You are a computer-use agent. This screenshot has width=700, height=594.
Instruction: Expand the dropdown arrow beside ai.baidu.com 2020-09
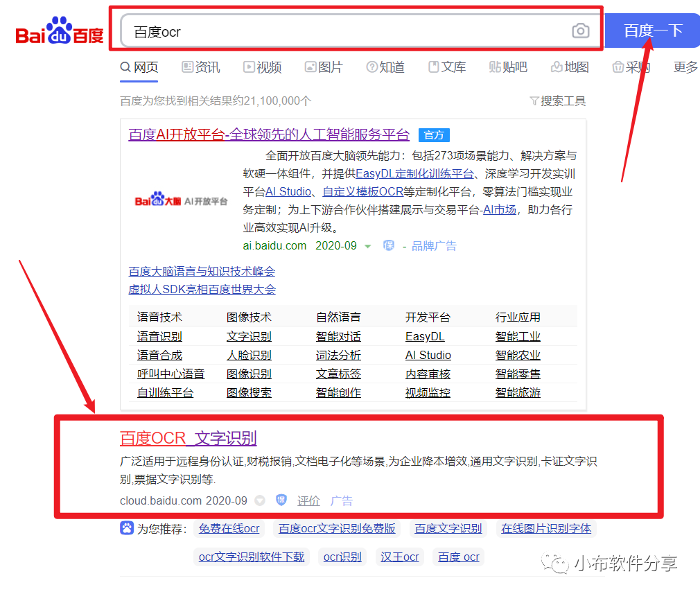[367, 246]
